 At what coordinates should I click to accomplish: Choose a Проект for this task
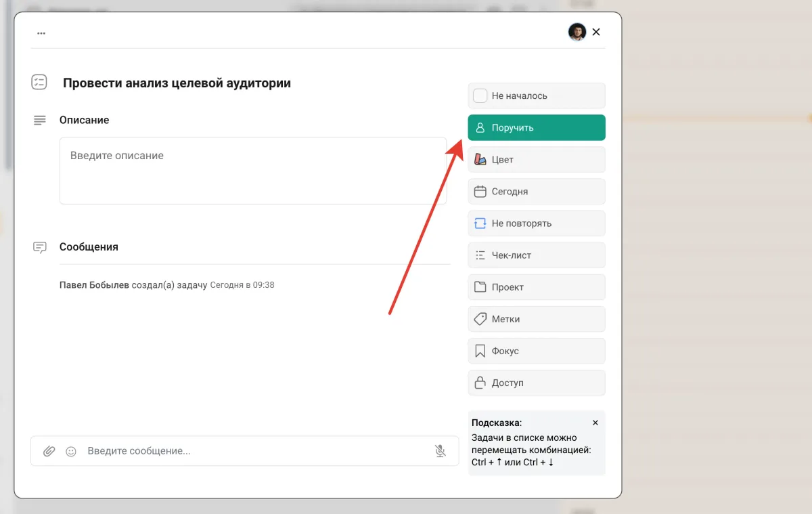pyautogui.click(x=536, y=287)
